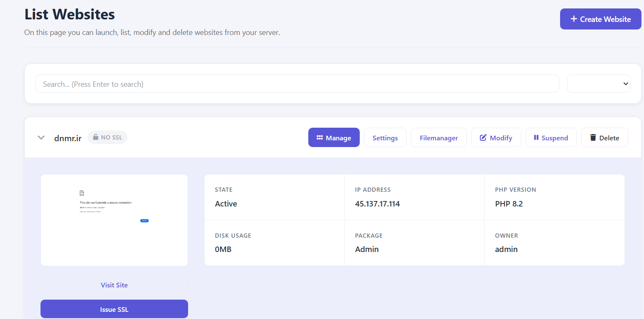This screenshot has width=644, height=319.
Task: Click the 0MB disk usage value
Action: (x=223, y=249)
